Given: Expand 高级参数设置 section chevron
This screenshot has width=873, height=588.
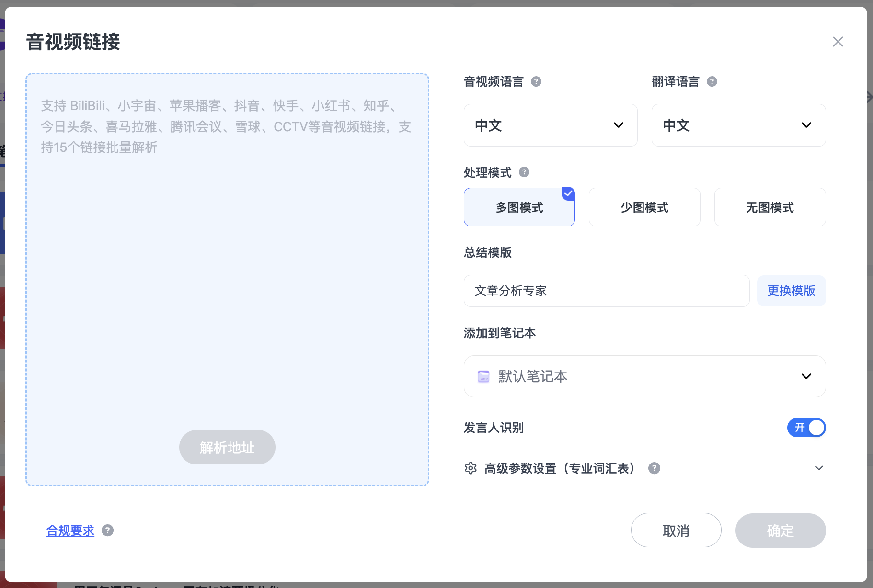Looking at the screenshot, I should [x=819, y=468].
